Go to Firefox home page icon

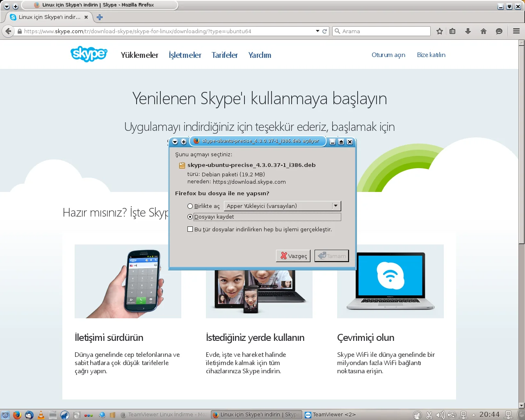(484, 31)
